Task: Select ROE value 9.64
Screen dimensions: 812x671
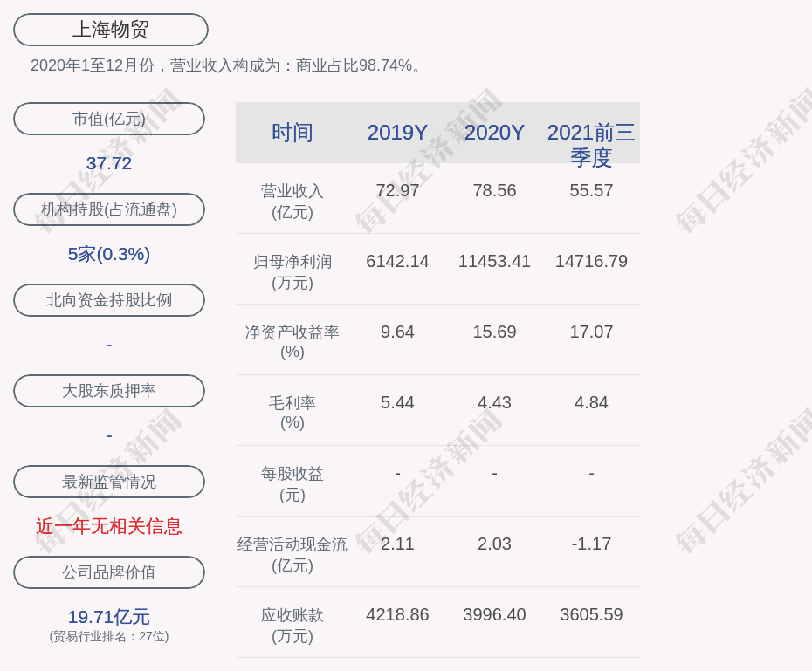Action: pyautogui.click(x=397, y=332)
